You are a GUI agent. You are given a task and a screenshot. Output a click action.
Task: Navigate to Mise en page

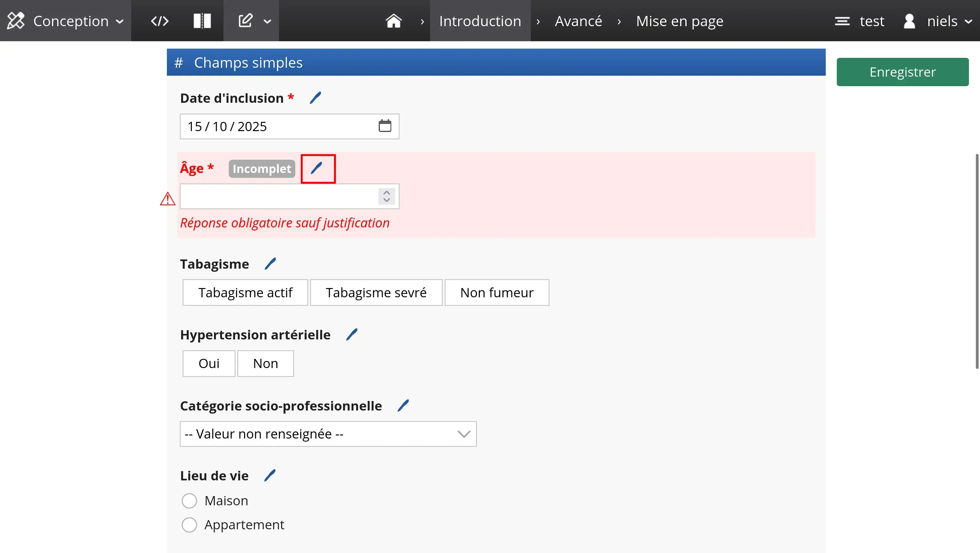point(680,21)
